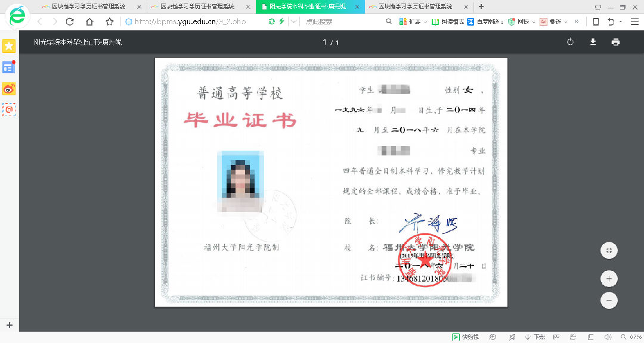Bookmark this page with the star
Viewport: 644px width, 343px height.
[x=110, y=21]
